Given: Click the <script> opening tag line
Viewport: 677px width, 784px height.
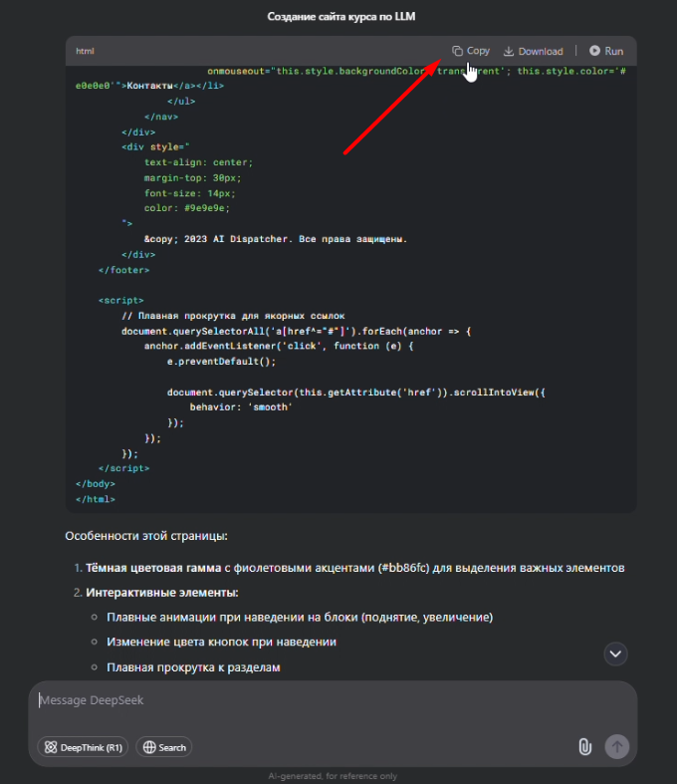Looking at the screenshot, I should 120,301.
